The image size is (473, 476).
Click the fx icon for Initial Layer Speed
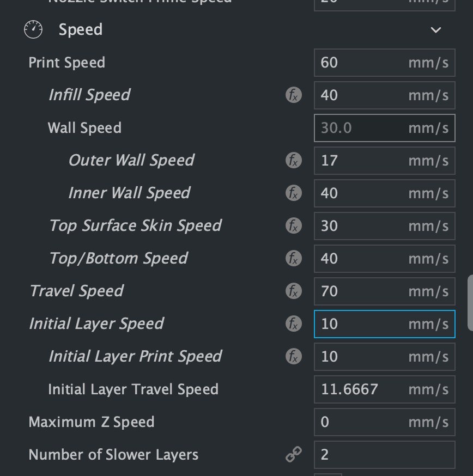point(294,324)
